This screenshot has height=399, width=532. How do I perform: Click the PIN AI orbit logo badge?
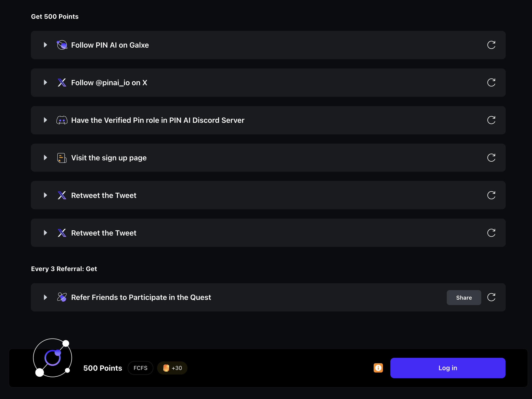coord(53,358)
